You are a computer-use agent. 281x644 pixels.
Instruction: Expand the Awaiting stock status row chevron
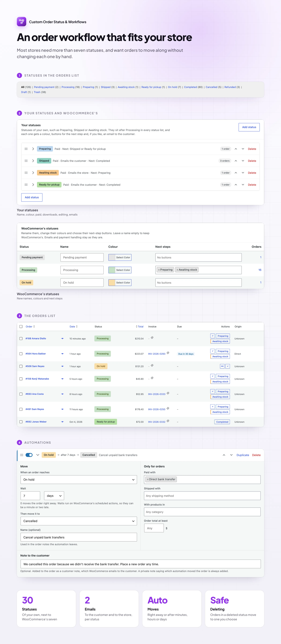pos(33,173)
